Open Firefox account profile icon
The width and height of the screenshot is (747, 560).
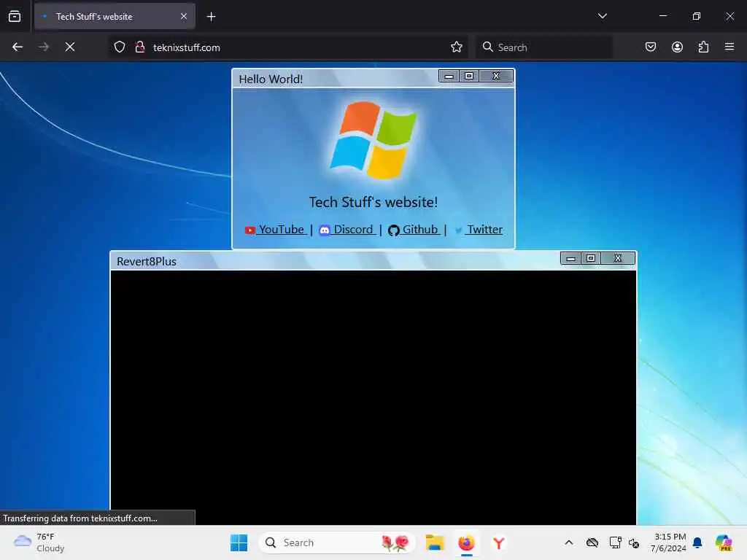[x=677, y=47]
